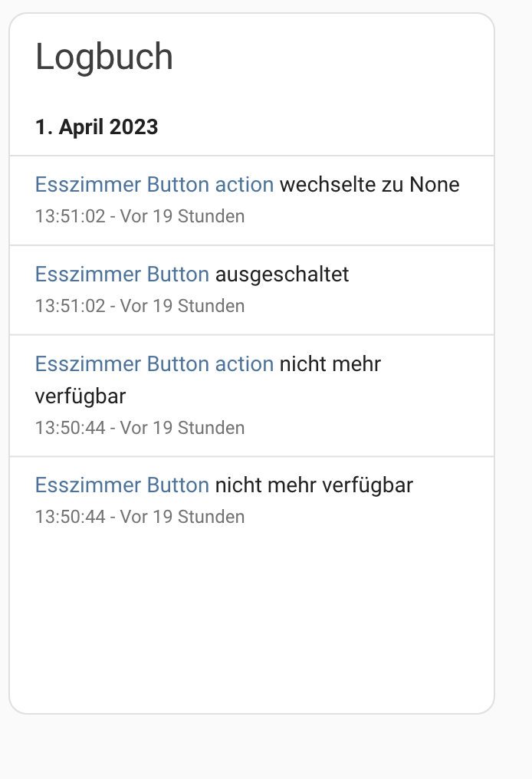Select the ausgeschaltet log entry
The width and height of the screenshot is (532, 779).
tap(251, 289)
